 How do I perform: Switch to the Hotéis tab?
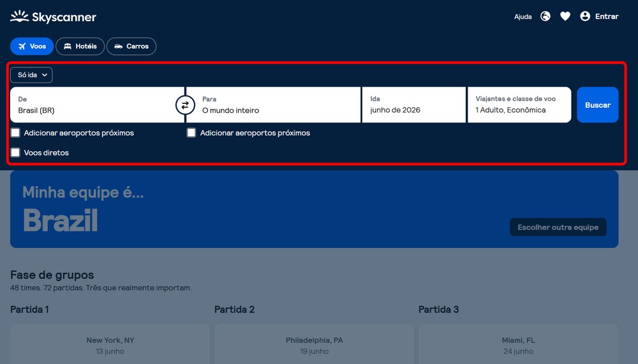pyautogui.click(x=80, y=47)
